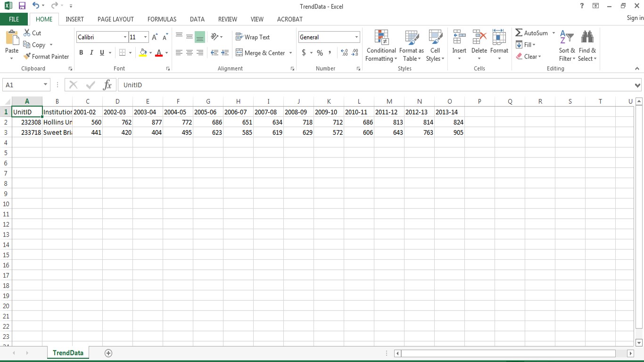Click the AutoSum button
644x362 pixels.
[531, 33]
